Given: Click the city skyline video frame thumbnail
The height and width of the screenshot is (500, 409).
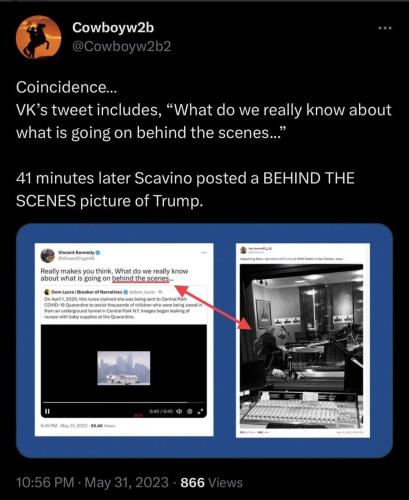Looking at the screenshot, I should click(x=124, y=368).
